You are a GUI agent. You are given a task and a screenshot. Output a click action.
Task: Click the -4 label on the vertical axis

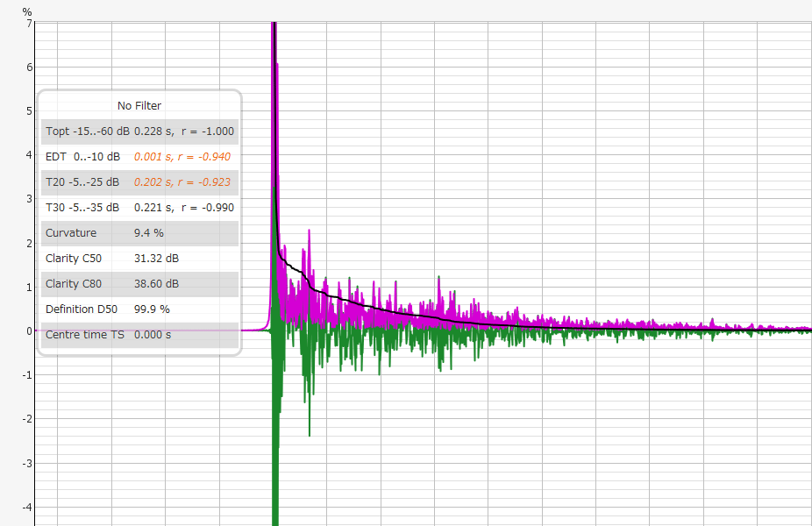tap(26, 507)
